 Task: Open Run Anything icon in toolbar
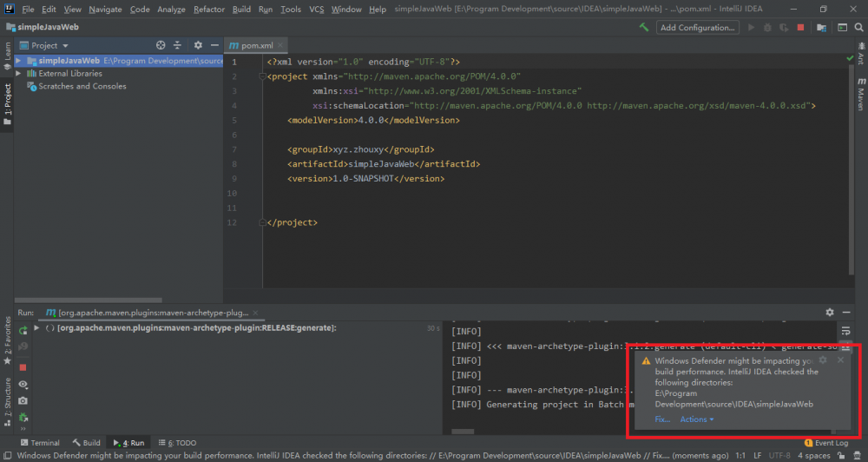(x=842, y=27)
